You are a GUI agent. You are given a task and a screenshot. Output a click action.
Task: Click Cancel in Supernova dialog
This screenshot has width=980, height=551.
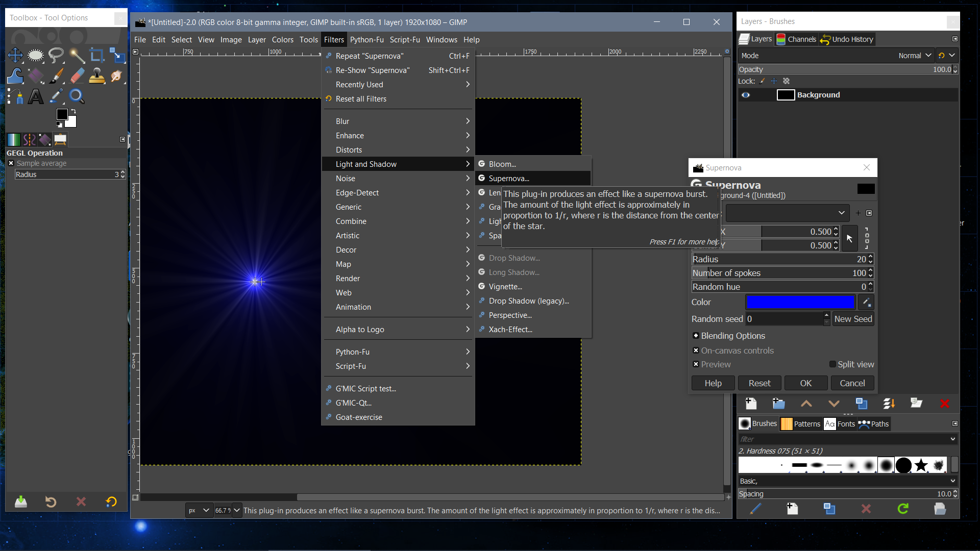(x=852, y=383)
